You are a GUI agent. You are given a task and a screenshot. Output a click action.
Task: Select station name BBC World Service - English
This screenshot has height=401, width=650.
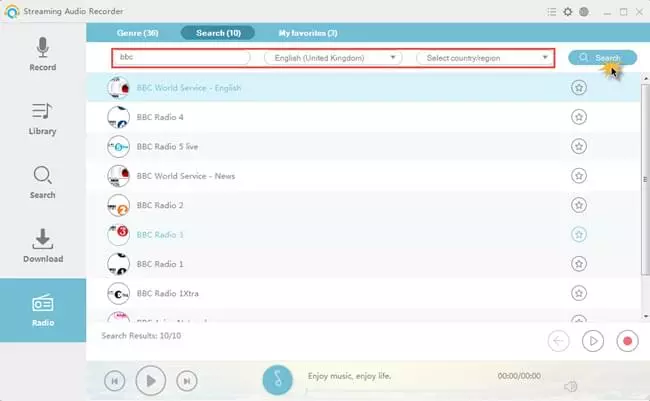pos(189,88)
